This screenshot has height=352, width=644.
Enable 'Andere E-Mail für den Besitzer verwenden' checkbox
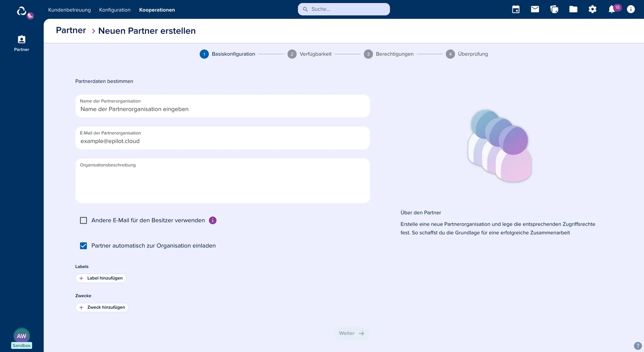(x=83, y=220)
